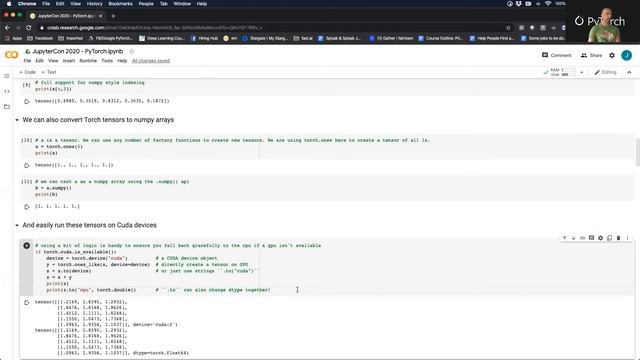
Task: Open the macOS Bookmarks menu
Action: tap(120, 4)
